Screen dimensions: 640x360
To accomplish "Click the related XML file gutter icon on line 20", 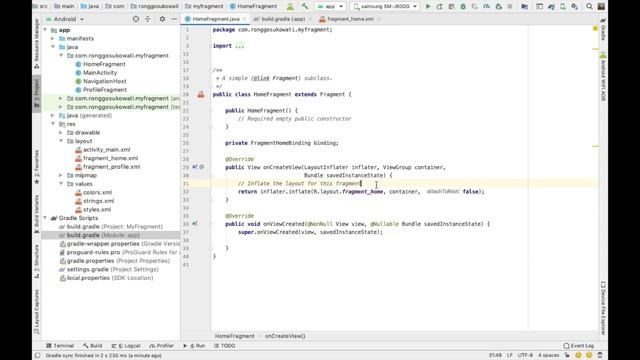I will coord(201,94).
